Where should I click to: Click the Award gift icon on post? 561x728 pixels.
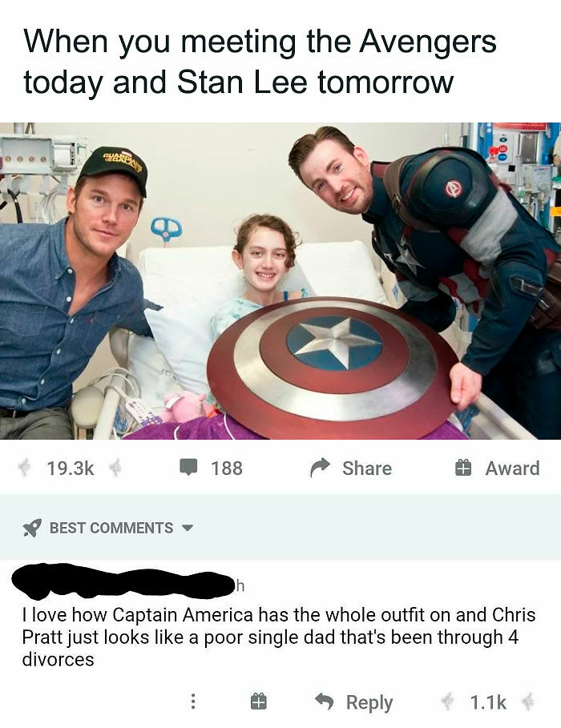463,468
